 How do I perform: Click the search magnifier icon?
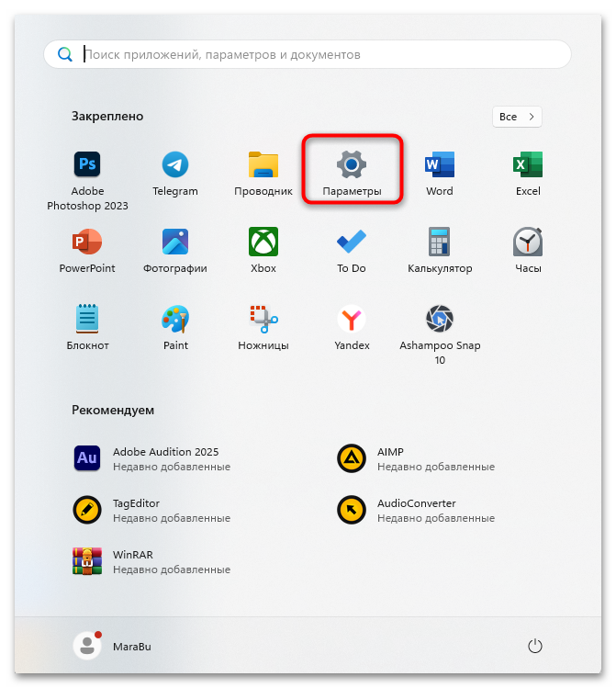tap(65, 54)
